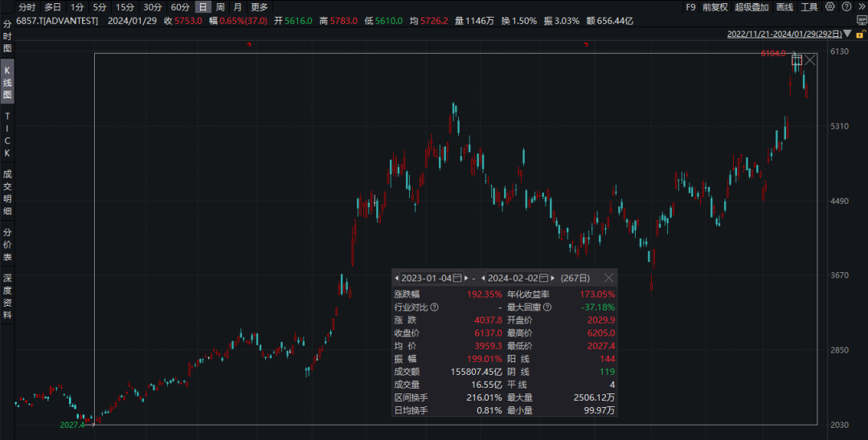The height and width of the screenshot is (440, 868).
Task: Click the 最大回撤 help icon
Action: coord(547,307)
